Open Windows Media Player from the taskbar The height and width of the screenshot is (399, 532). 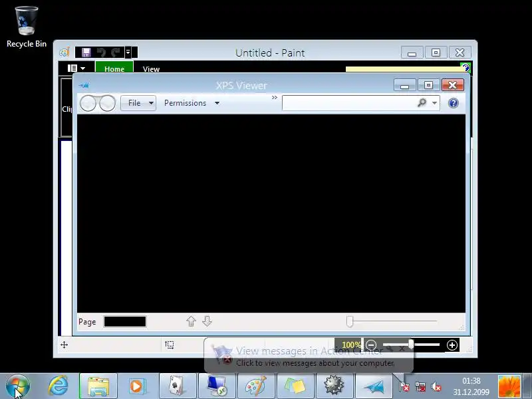pos(137,386)
